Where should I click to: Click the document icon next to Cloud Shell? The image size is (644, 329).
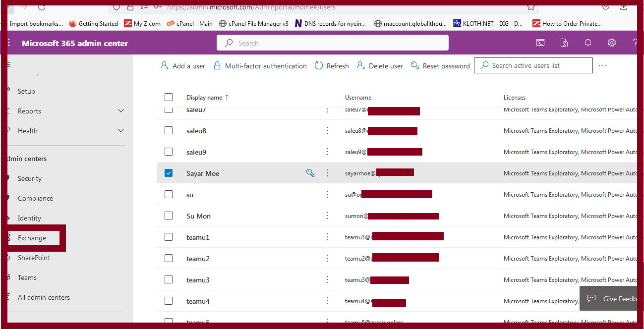[x=564, y=43]
